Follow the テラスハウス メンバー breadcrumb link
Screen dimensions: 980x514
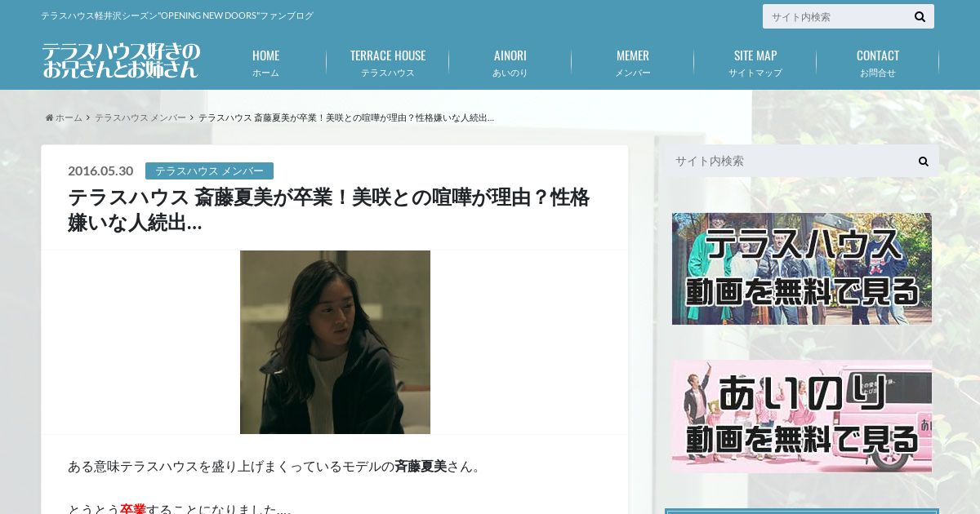[x=140, y=117]
